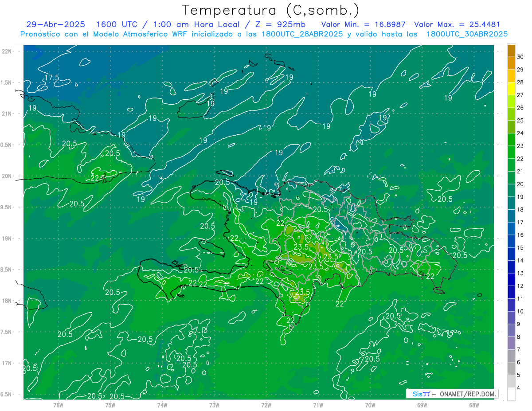532x411 pixels.
Task: Click the "Valor Max. = 25.4481" readout
Action: tap(457, 24)
